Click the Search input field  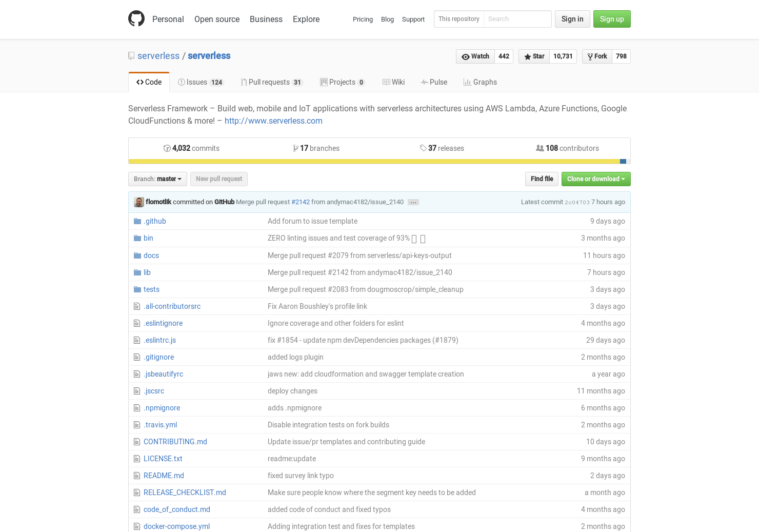click(517, 19)
